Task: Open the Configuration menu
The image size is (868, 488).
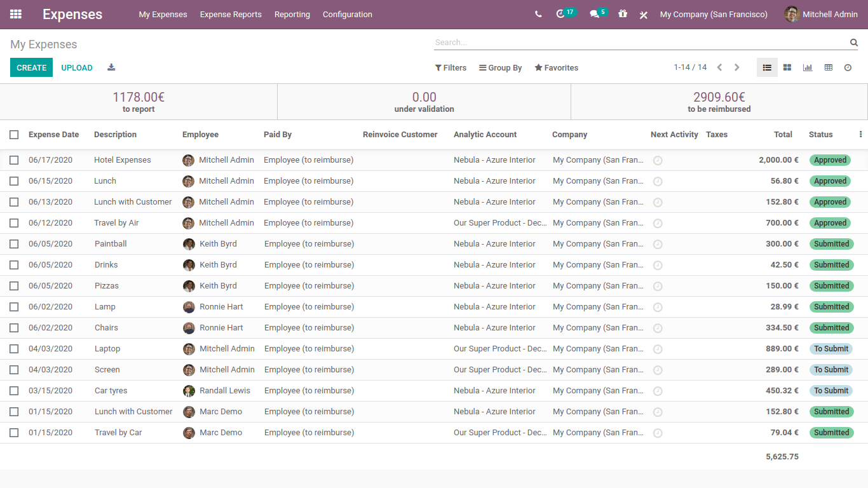Action: click(x=348, y=14)
